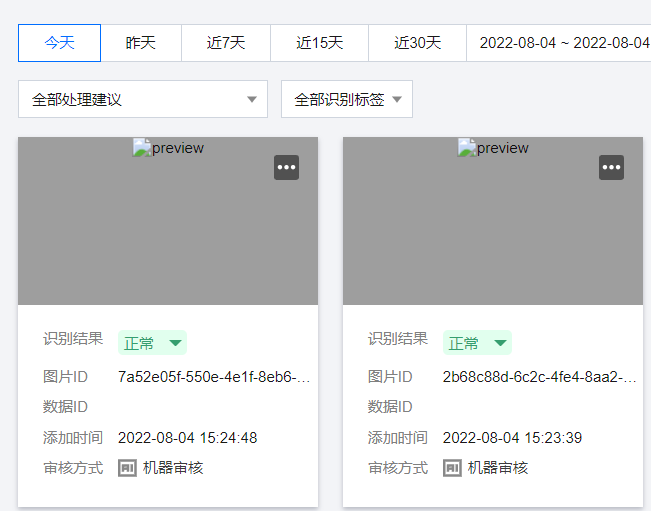Image resolution: width=651 pixels, height=511 pixels.
Task: Switch to the 昨天 date filter
Action: [141, 43]
